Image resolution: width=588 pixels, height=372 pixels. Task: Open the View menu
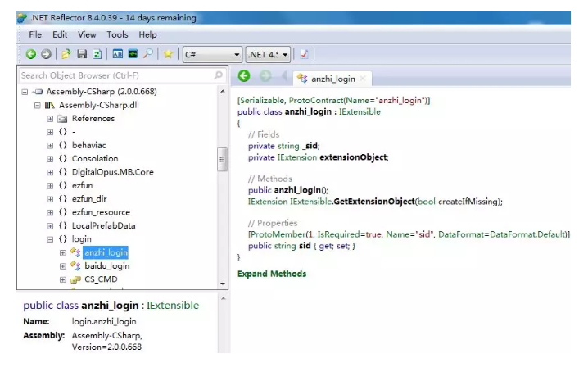pyautogui.click(x=87, y=34)
